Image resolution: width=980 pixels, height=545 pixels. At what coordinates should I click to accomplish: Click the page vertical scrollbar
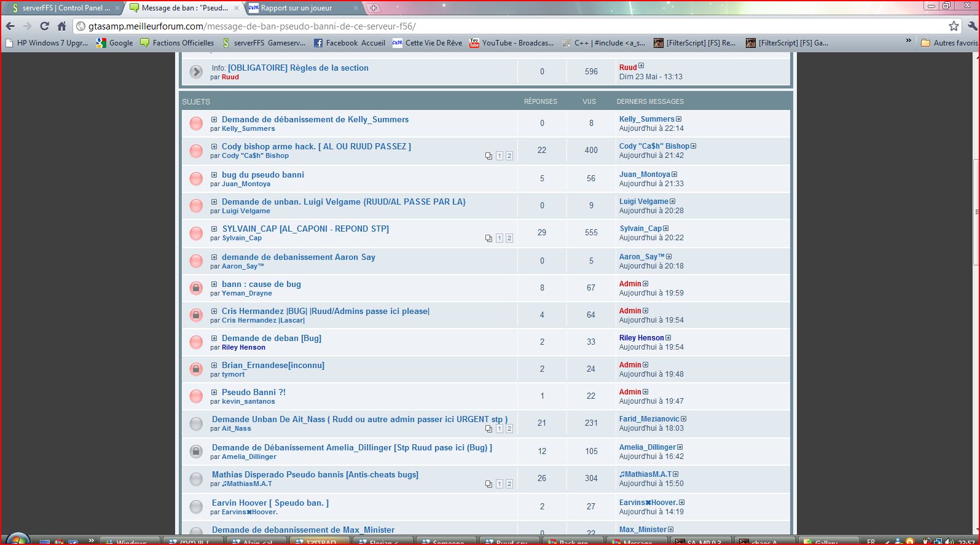[975, 212]
